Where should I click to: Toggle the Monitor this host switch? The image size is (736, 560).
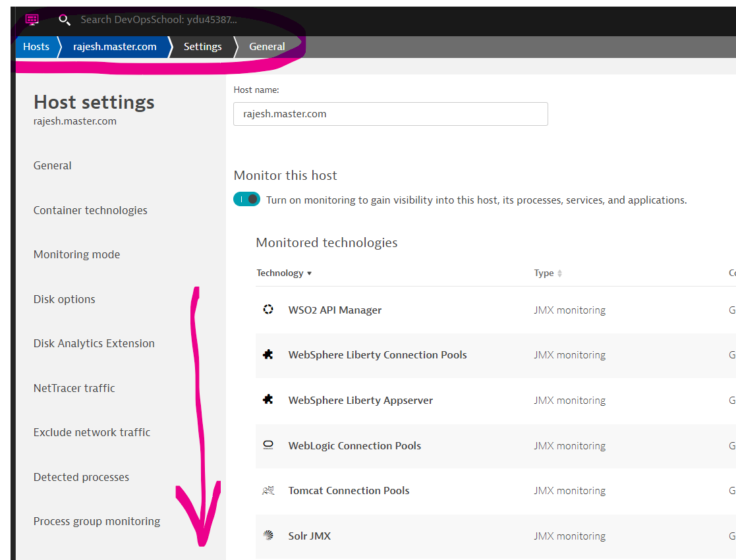point(247,200)
